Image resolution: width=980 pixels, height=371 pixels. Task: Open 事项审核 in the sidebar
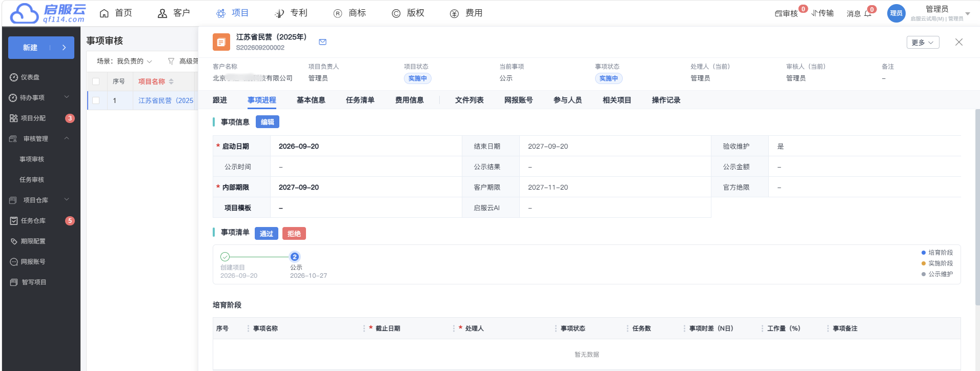coord(32,159)
